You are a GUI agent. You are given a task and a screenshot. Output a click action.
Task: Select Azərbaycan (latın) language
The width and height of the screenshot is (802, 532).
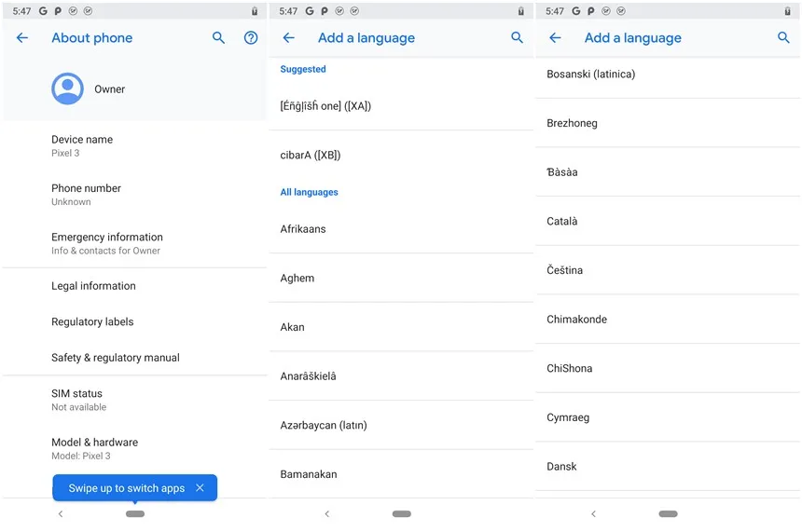click(x=402, y=425)
